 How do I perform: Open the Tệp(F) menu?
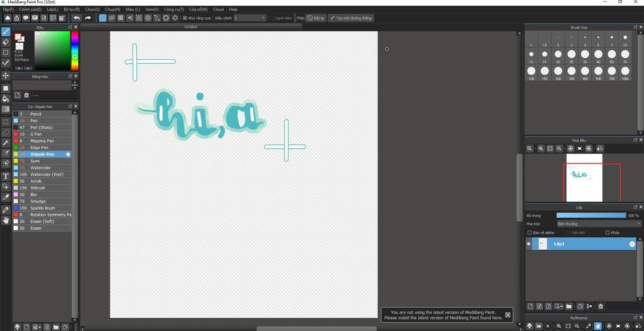pos(8,9)
